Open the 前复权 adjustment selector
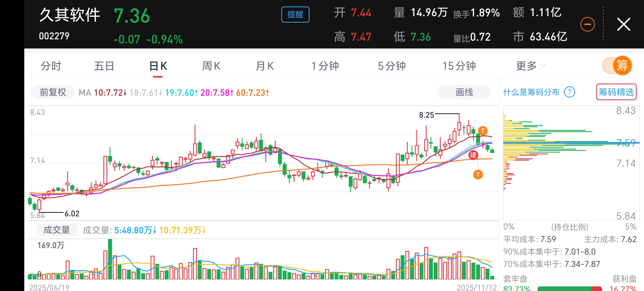The height and width of the screenshot is (291, 644). (x=53, y=92)
